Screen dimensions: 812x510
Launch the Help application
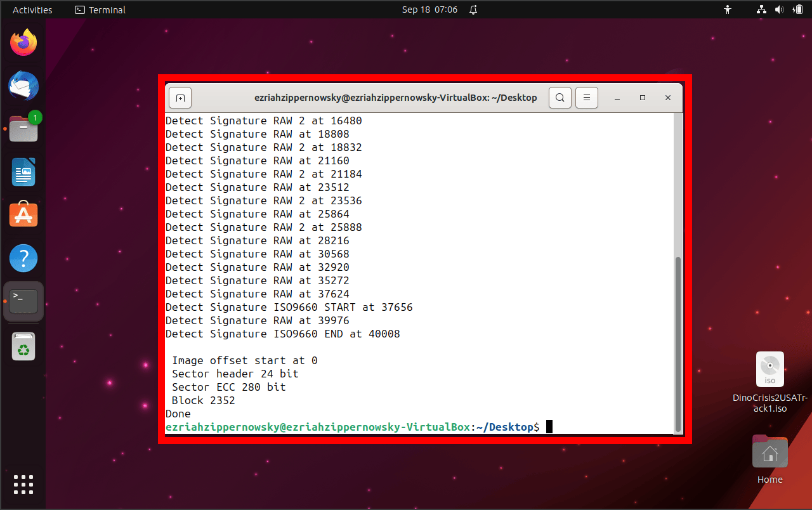[x=23, y=258]
